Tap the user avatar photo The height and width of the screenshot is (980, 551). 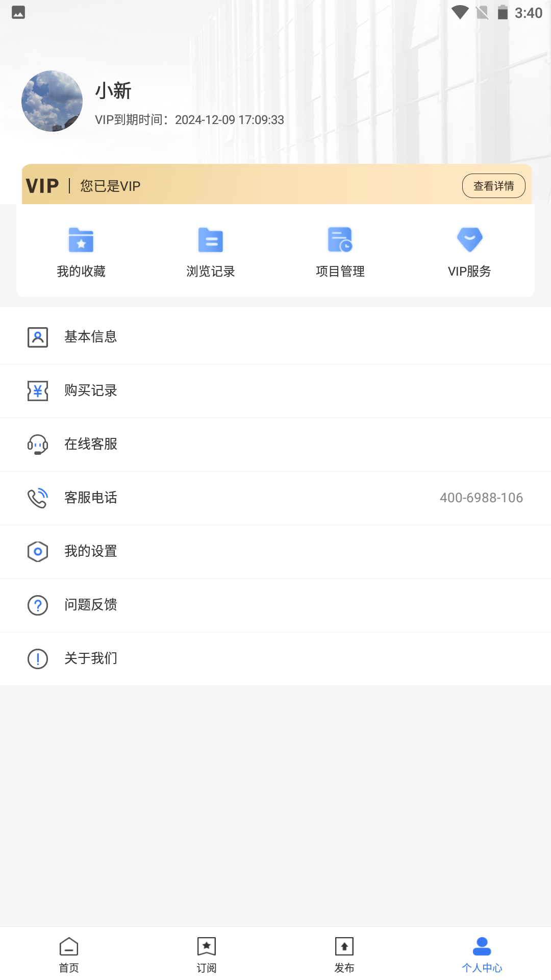(x=52, y=101)
